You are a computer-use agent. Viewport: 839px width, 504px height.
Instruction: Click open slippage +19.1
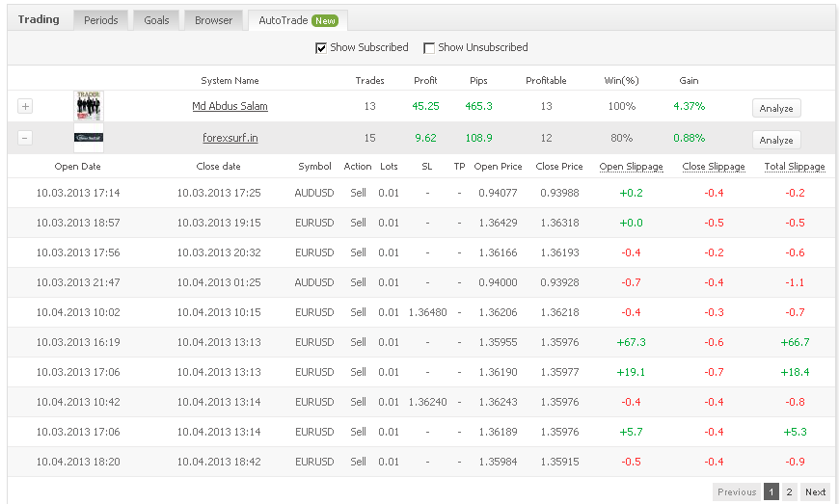631,373
